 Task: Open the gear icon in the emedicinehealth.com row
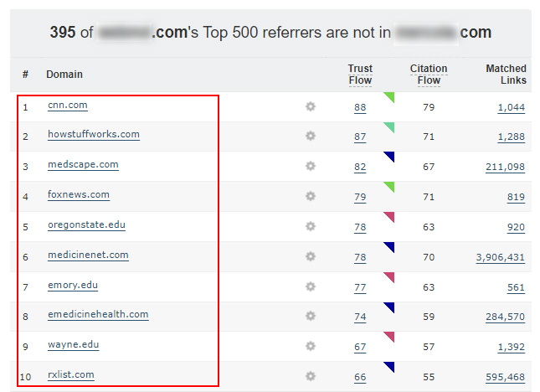click(311, 316)
